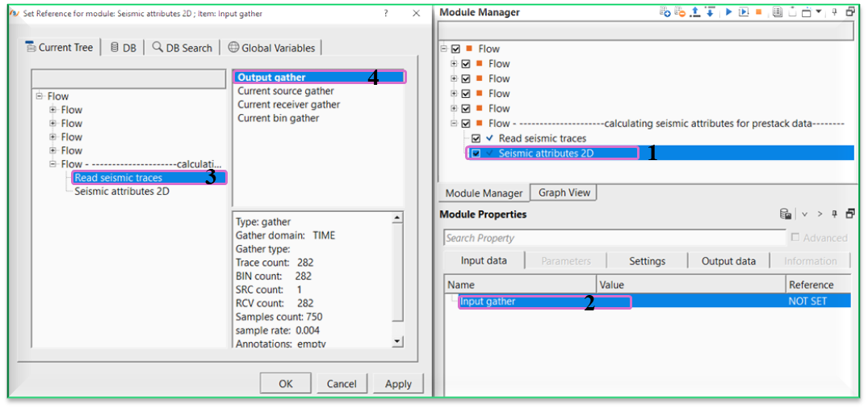Click the help question mark in dialog title
Viewport: 868px width, 409px height.
(x=386, y=13)
